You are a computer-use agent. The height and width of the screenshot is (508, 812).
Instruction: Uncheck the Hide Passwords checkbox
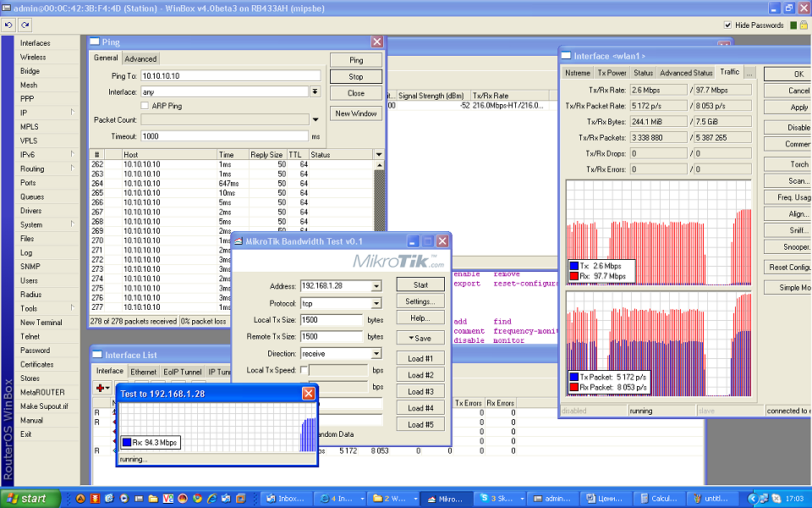point(727,25)
